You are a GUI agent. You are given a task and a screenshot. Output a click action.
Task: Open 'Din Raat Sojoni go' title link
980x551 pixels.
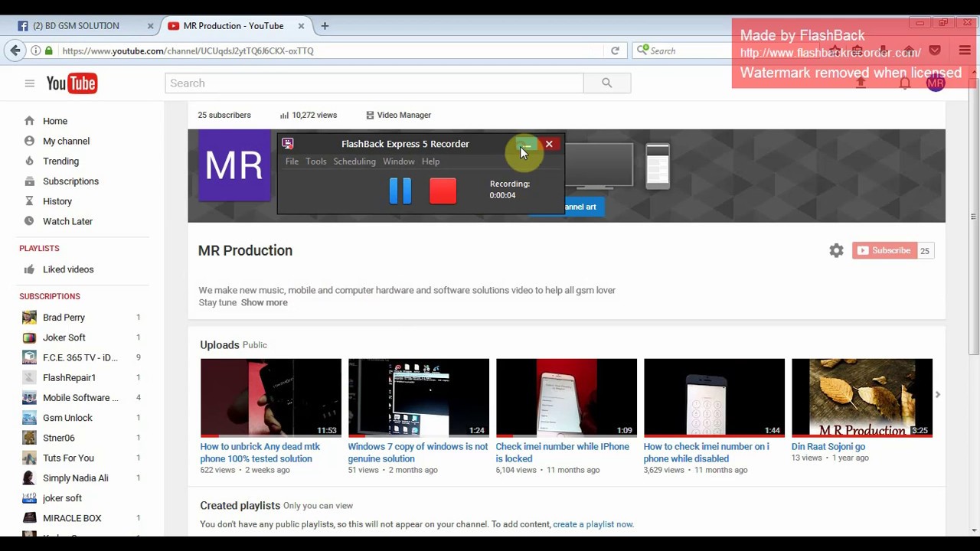[828, 446]
